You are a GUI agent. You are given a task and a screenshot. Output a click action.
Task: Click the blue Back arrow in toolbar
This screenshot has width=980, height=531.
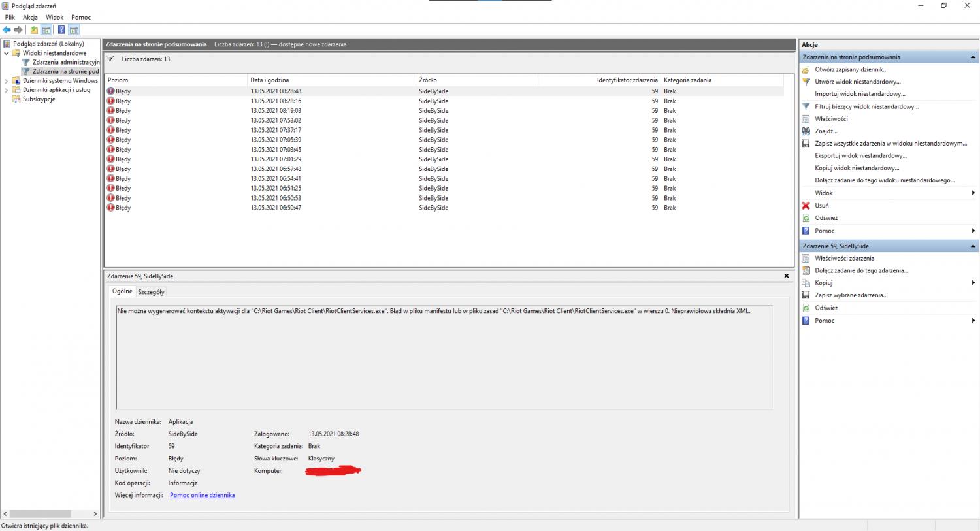click(7, 30)
